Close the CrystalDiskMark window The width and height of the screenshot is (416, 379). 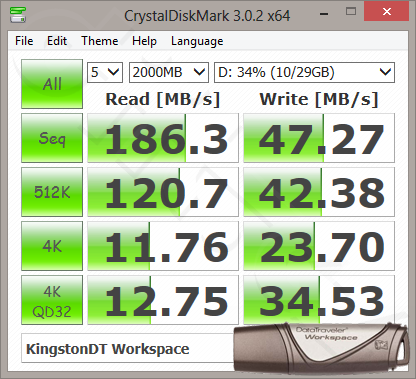tap(387, 12)
